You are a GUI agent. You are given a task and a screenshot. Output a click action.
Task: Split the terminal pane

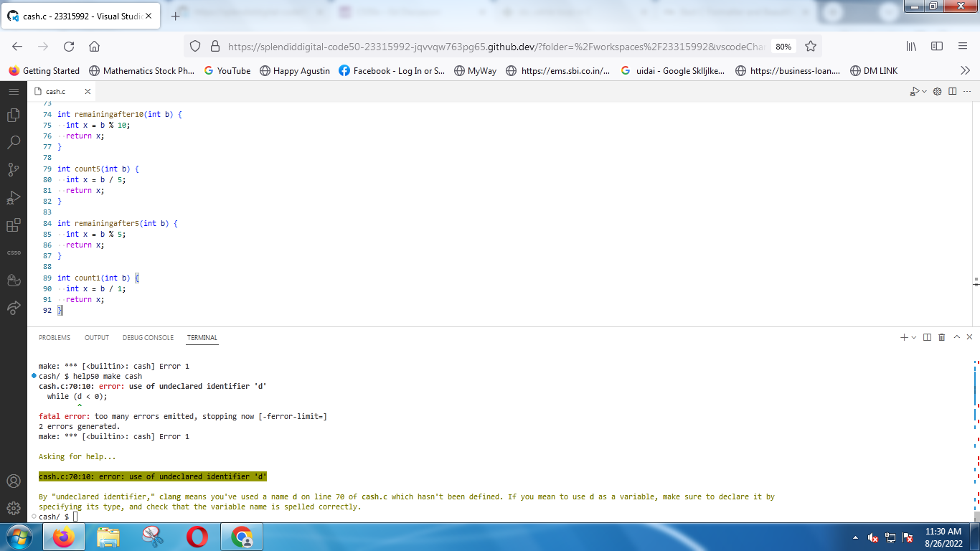[928, 337]
